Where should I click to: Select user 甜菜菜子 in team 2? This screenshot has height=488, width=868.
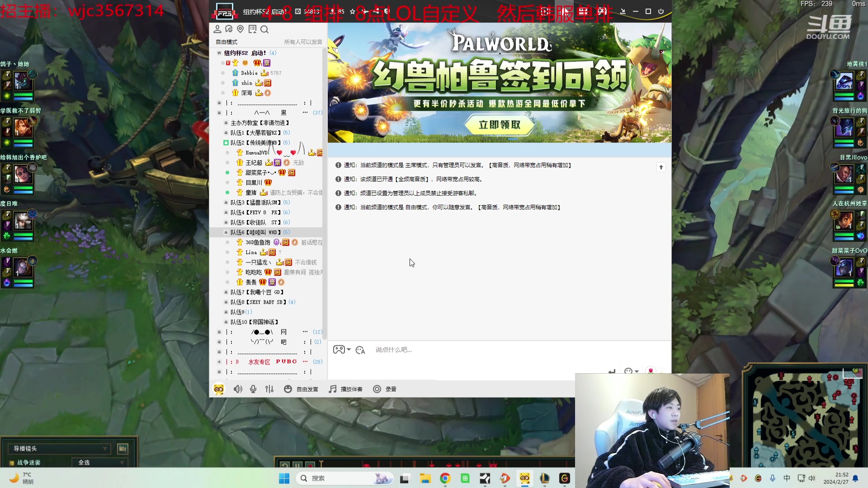260,173
